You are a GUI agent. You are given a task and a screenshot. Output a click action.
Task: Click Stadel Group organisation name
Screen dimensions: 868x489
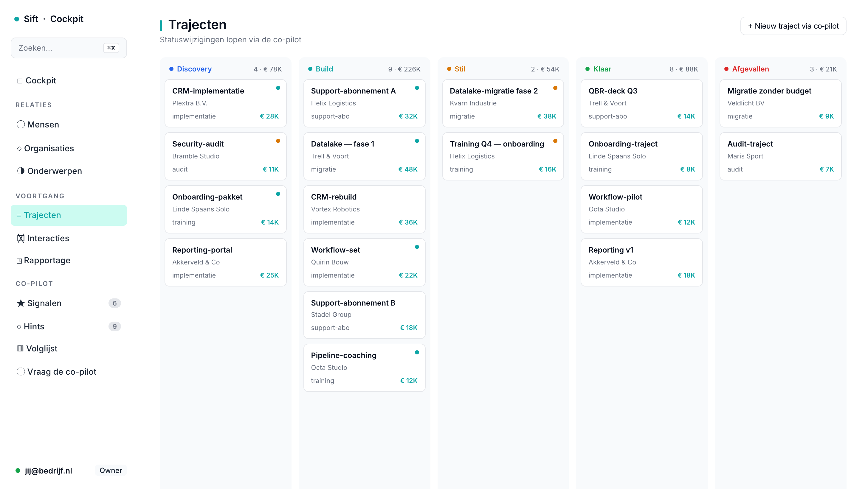(331, 315)
